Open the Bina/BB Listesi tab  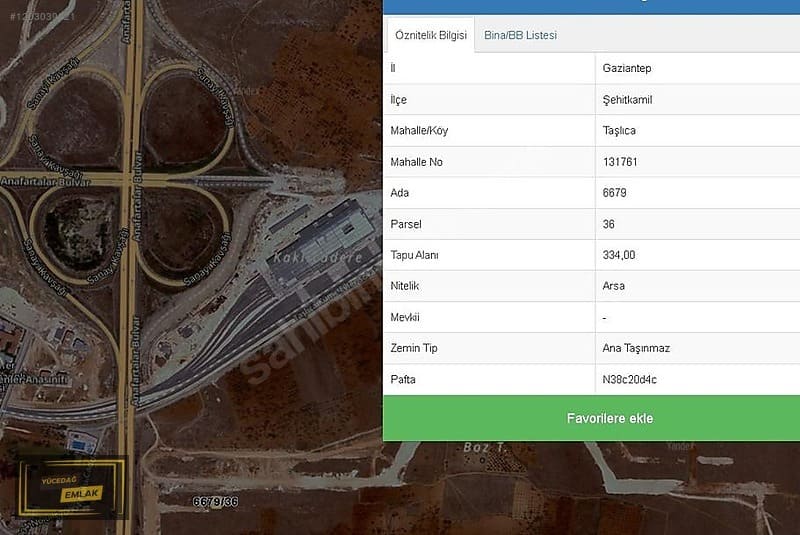tap(520, 35)
